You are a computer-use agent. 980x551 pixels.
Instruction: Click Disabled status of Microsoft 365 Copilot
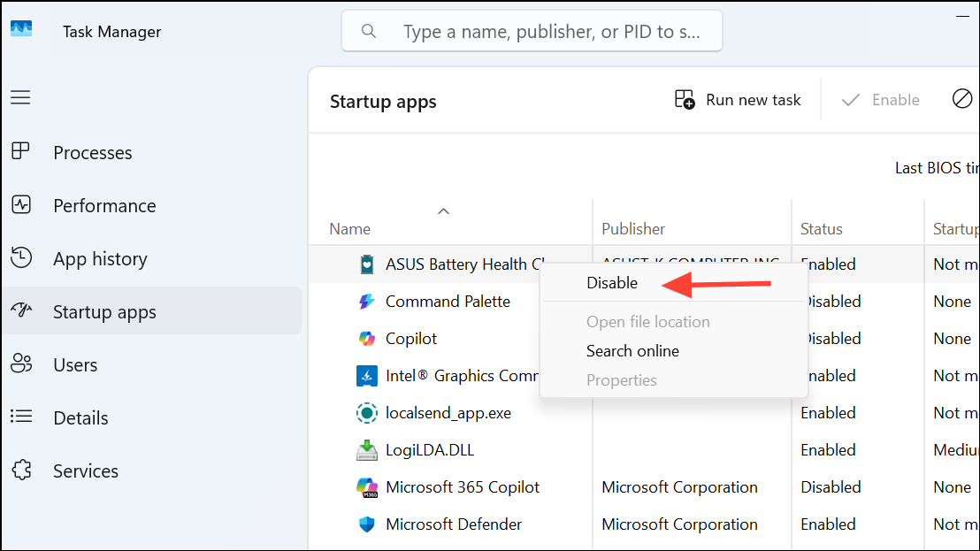pos(831,487)
